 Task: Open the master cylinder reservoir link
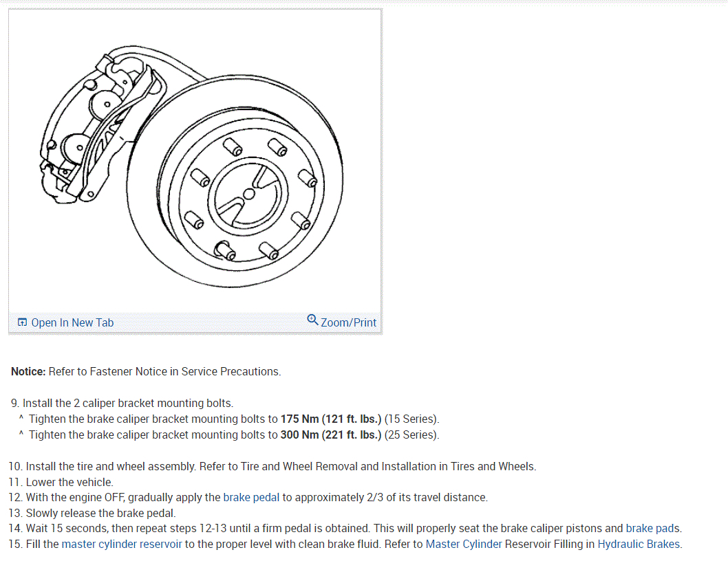(122, 544)
